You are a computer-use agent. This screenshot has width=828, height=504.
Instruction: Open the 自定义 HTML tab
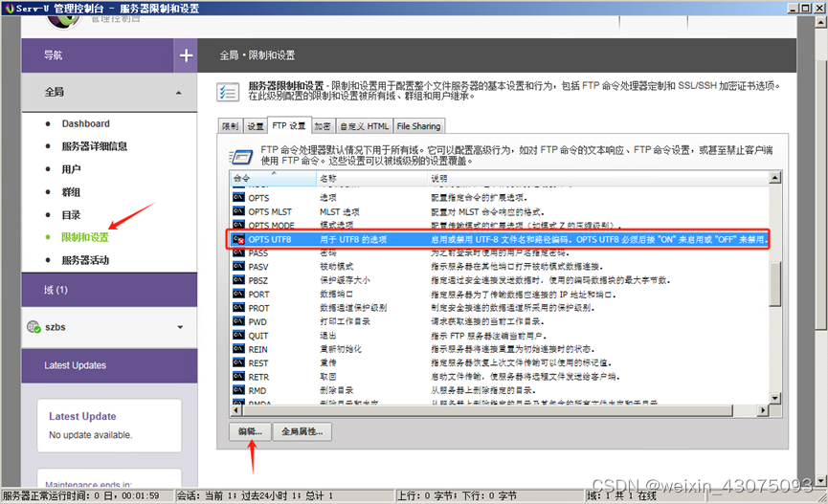pyautogui.click(x=365, y=126)
